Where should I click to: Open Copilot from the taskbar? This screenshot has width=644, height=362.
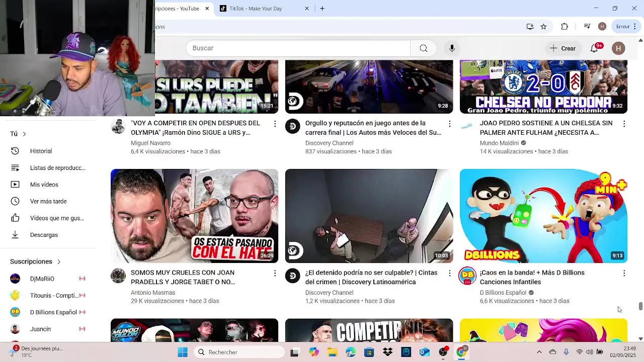pos(314,352)
